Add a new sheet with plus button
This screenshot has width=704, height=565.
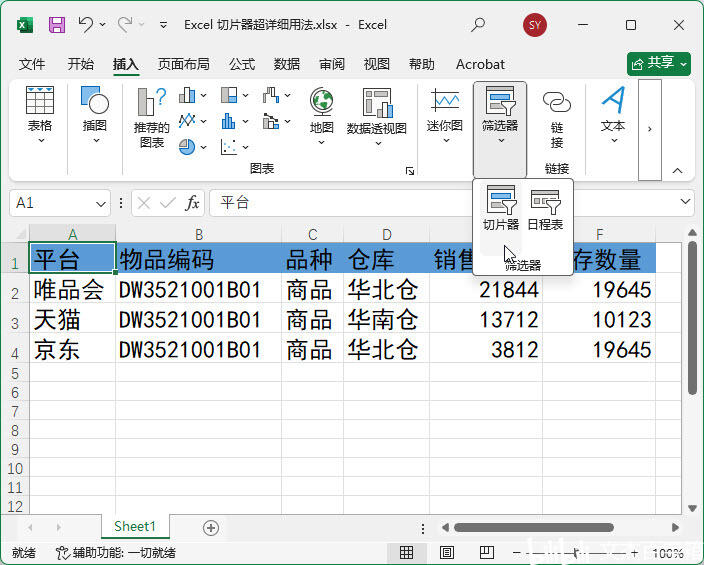point(211,527)
